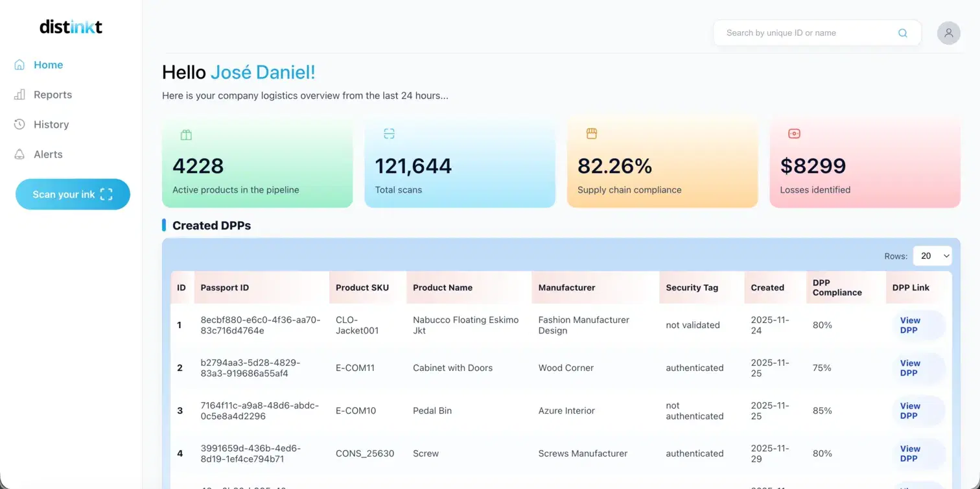Click the search by unique ID field
980x489 pixels.
[804, 32]
